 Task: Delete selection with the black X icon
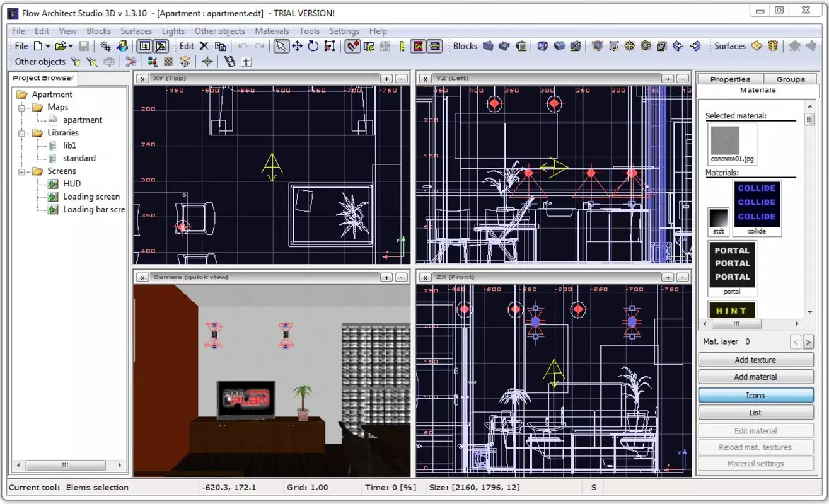(x=204, y=46)
